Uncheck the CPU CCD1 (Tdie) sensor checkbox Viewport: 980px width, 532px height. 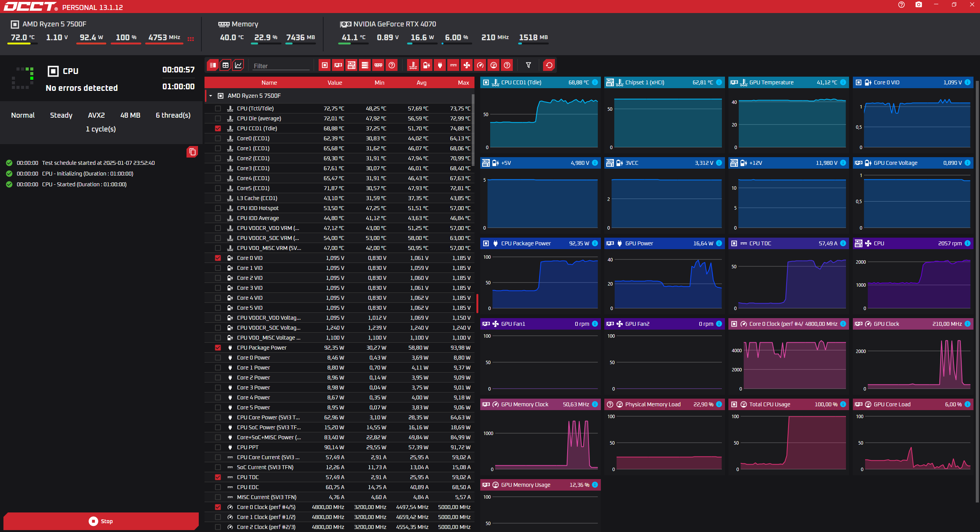coord(218,128)
